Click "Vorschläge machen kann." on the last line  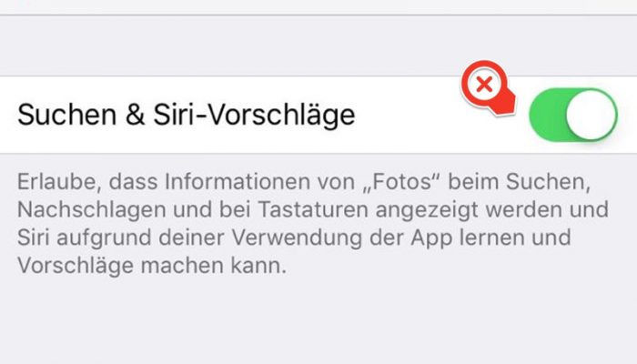point(152,266)
